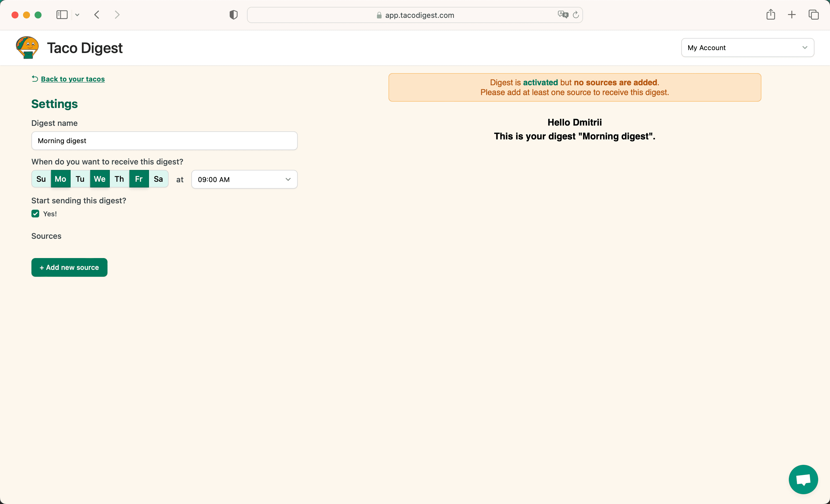Click the tab overview grid icon

(813, 15)
